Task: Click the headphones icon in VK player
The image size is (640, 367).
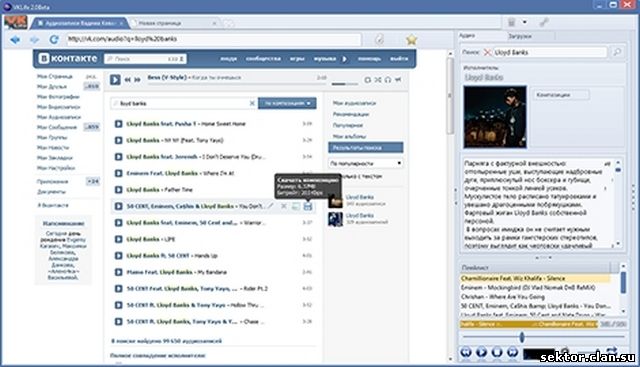Action: [x=388, y=80]
